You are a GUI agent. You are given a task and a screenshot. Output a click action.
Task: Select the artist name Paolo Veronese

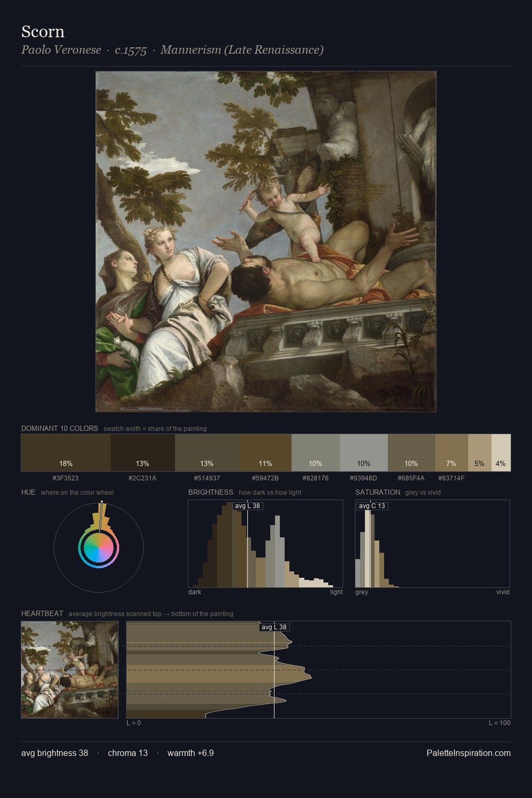pos(61,49)
